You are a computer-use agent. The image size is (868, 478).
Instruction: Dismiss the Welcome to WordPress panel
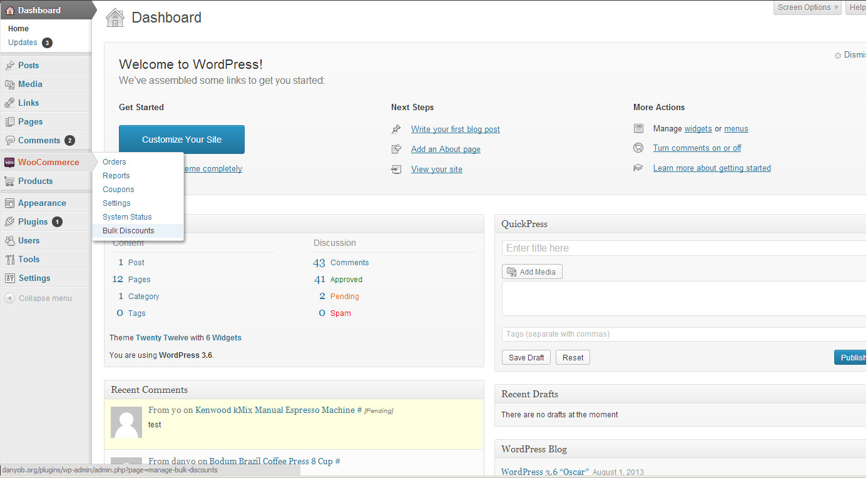[x=850, y=55]
